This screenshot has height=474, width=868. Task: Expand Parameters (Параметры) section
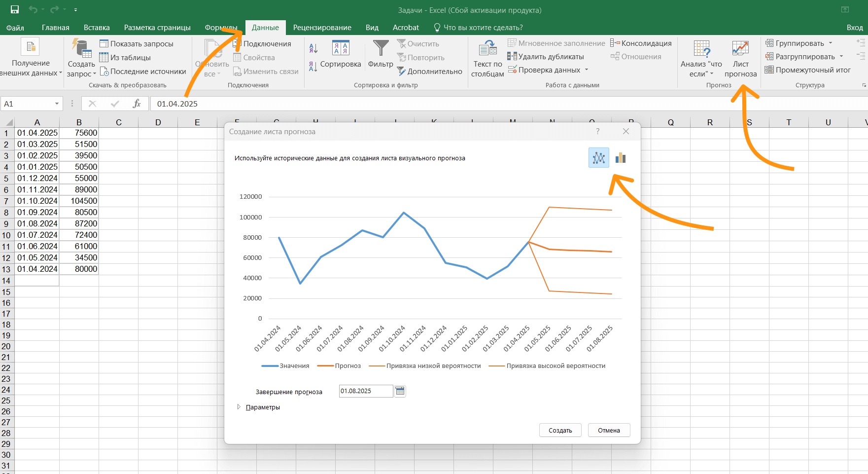click(x=259, y=407)
